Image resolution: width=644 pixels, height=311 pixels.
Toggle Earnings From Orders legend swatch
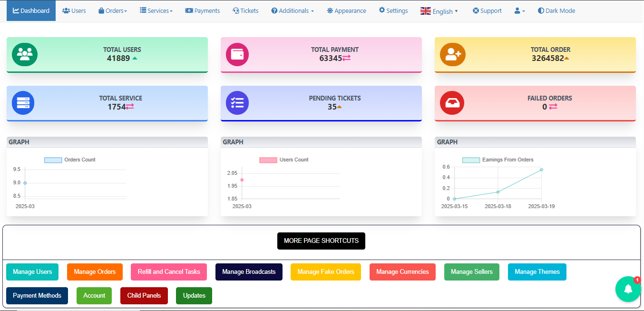471,160
